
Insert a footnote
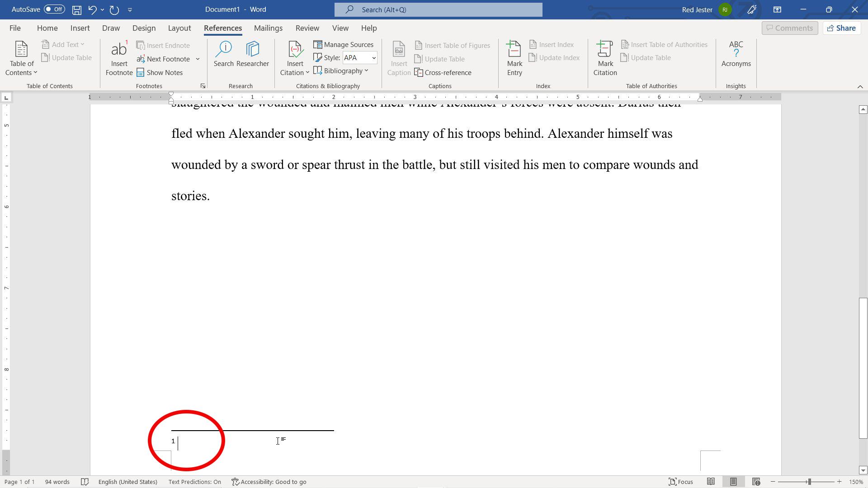[118, 58]
